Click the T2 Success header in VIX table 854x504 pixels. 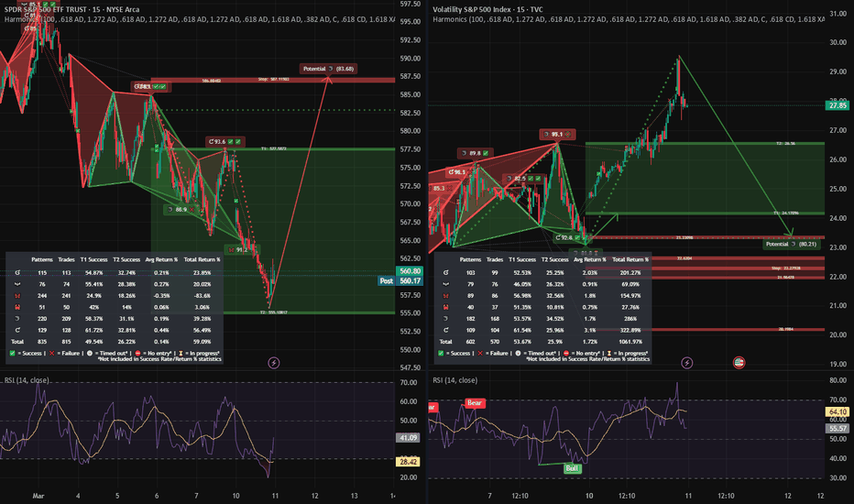pyautogui.click(x=555, y=259)
